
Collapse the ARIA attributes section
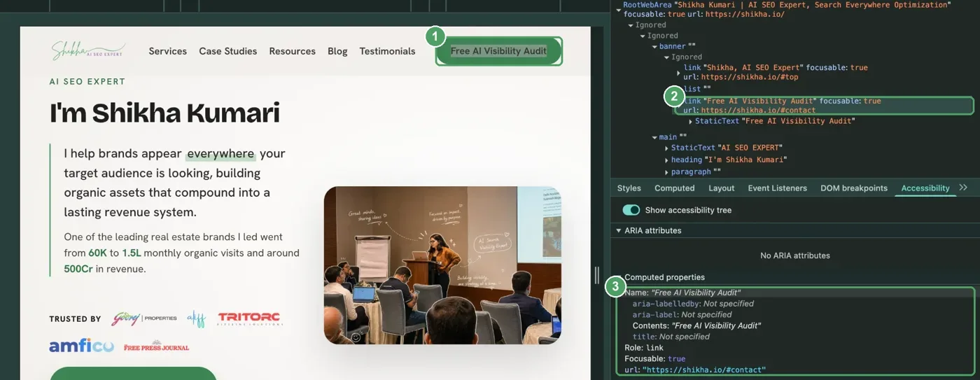[618, 230]
